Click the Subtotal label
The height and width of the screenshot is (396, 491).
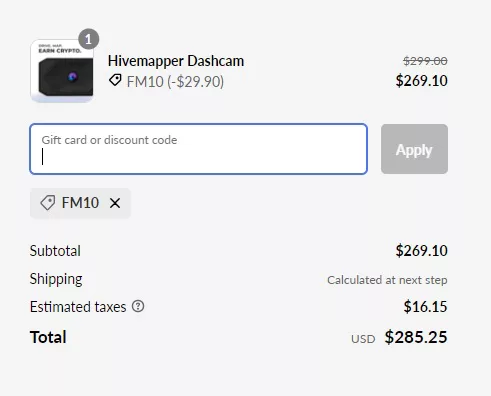55,251
